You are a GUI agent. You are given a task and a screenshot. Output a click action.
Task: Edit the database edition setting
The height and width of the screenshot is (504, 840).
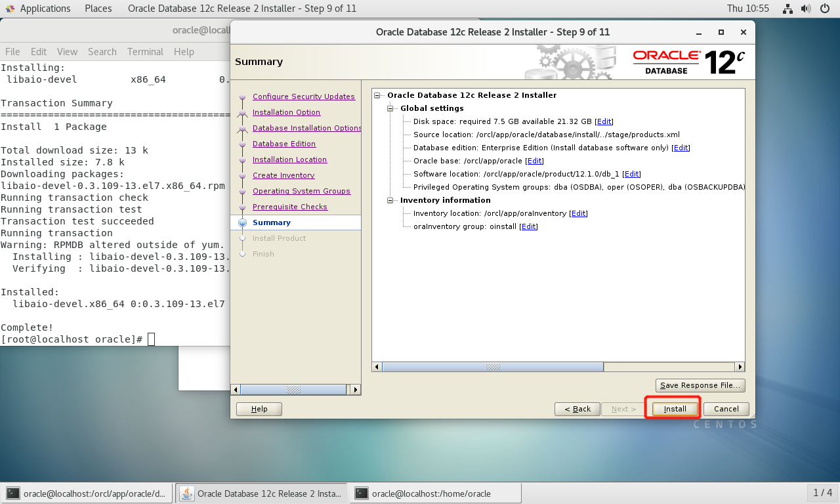[681, 148]
